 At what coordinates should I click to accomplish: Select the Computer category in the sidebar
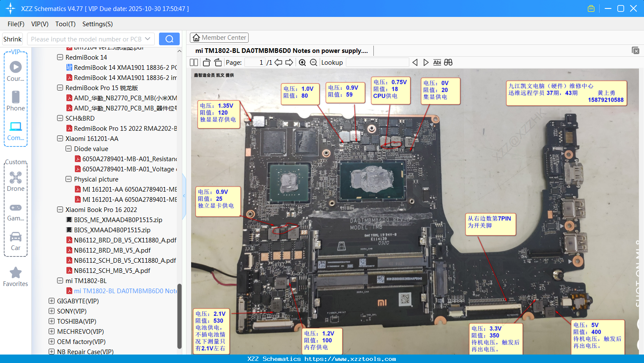(x=16, y=130)
